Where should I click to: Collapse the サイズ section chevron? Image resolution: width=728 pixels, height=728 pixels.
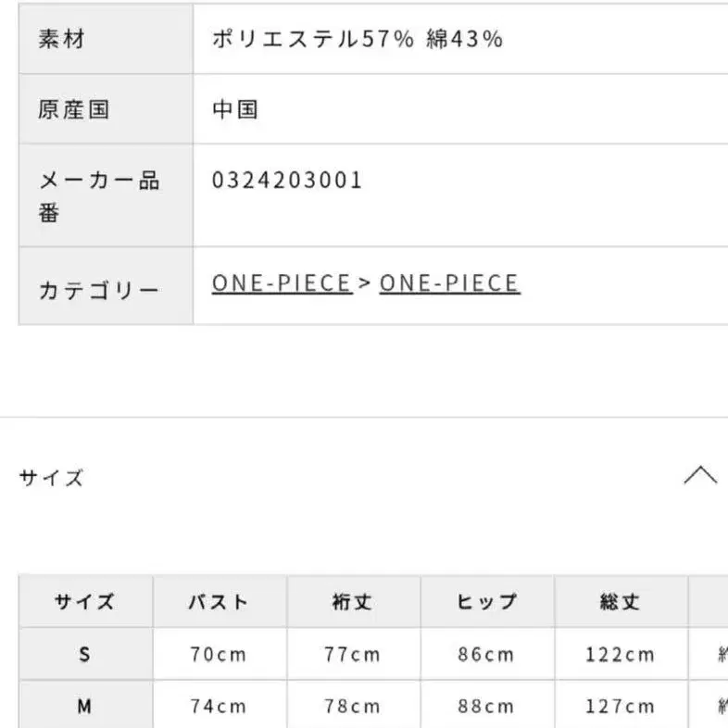700,476
